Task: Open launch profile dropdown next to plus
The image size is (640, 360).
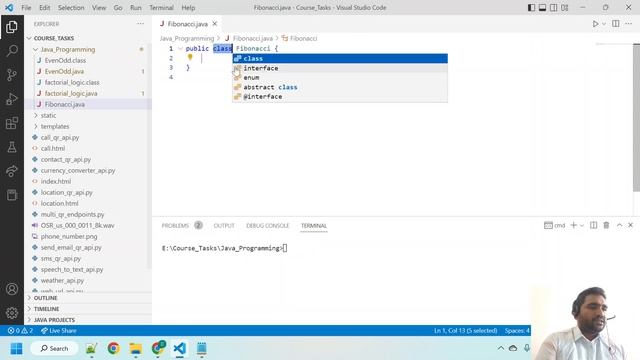Action: pyautogui.click(x=582, y=225)
